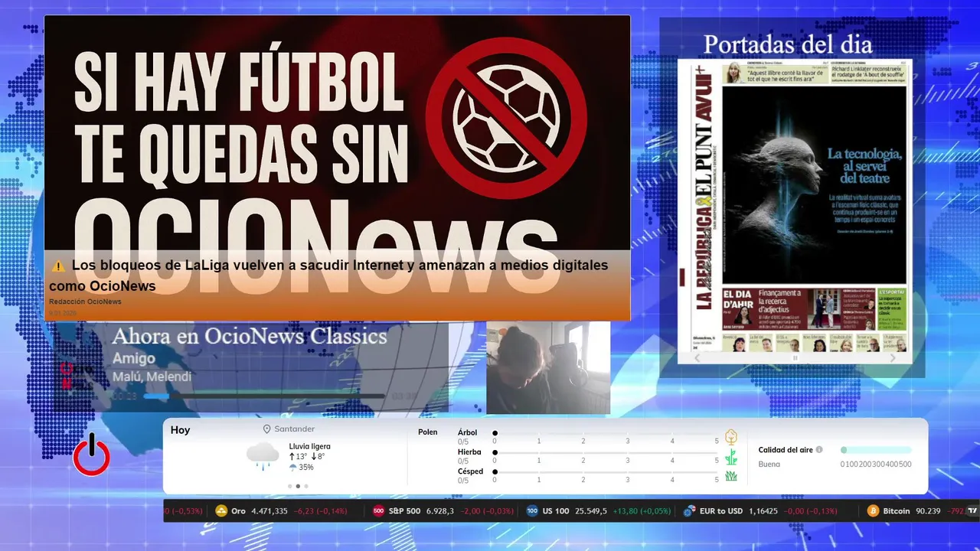The image size is (980, 551).
Task: Click the artist text 'Malú, Melendi'
Action: coord(152,377)
